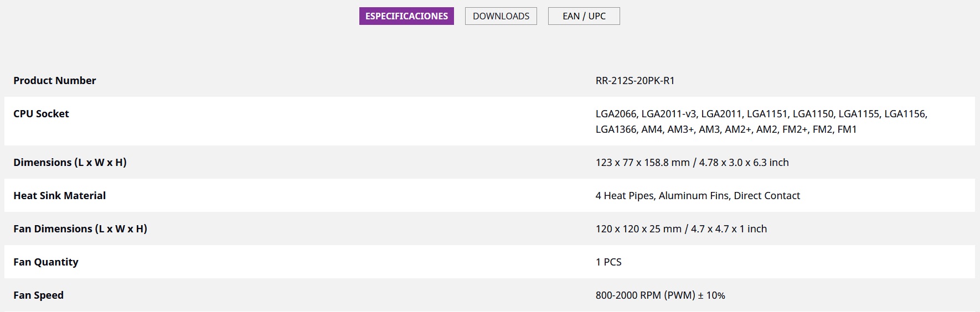Click the Product Number label
This screenshot has height=312, width=980.
point(55,81)
